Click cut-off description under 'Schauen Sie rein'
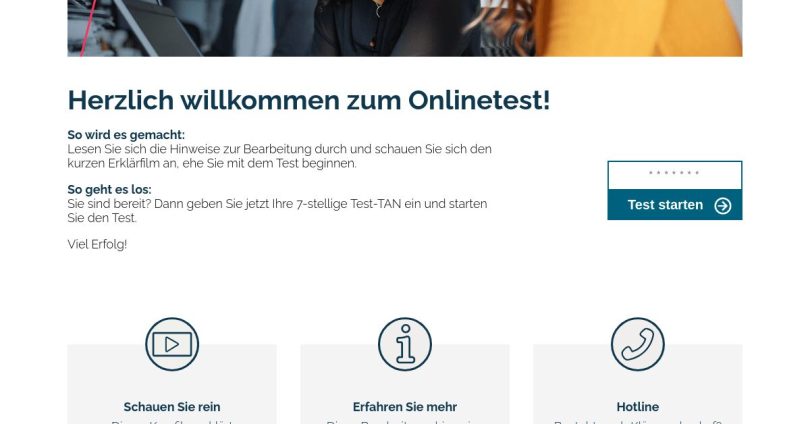The image size is (810, 424). pyautogui.click(x=172, y=421)
